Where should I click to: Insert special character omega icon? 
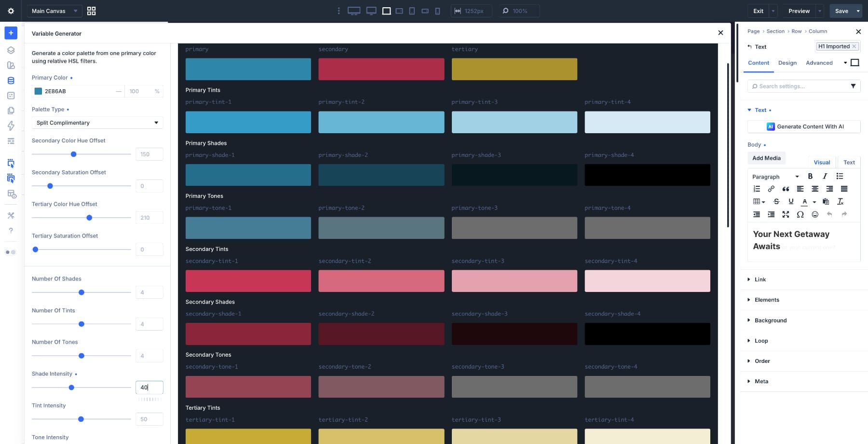[800, 214]
